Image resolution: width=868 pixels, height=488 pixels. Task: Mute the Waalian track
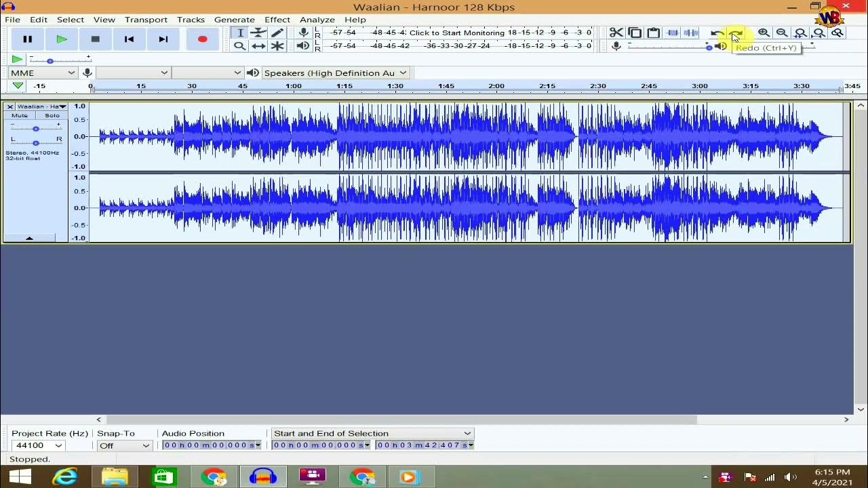pos(20,115)
